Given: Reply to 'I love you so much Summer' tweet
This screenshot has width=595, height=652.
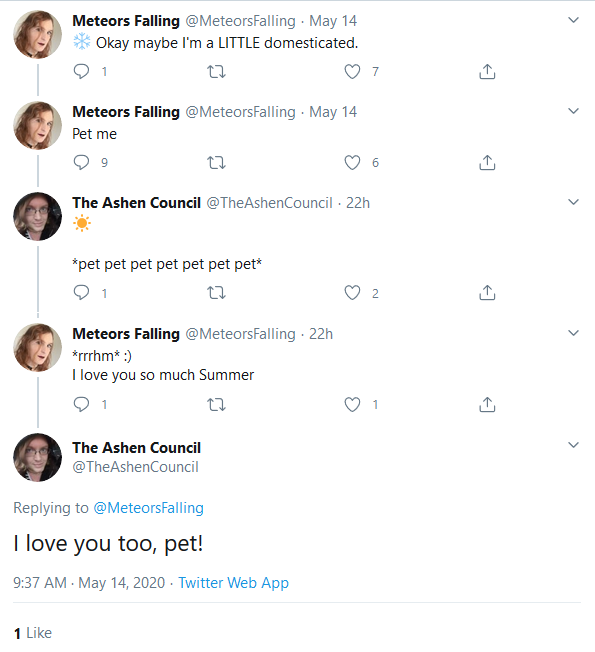Looking at the screenshot, I should tap(81, 404).
